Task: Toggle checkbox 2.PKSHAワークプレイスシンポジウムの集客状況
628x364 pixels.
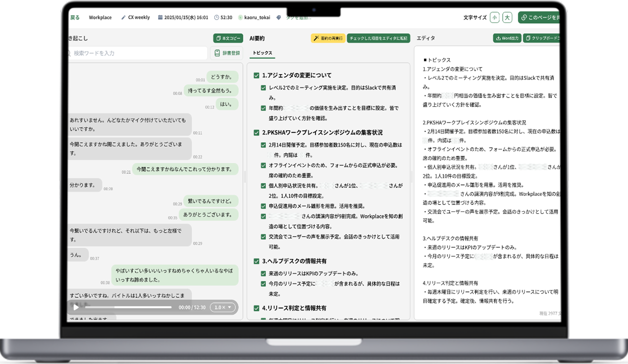Action: coord(256,133)
